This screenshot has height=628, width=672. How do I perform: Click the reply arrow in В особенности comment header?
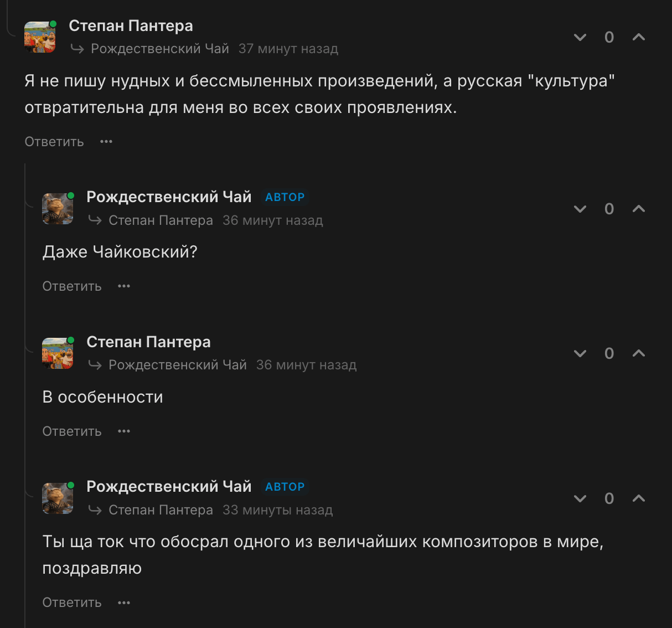tap(95, 364)
